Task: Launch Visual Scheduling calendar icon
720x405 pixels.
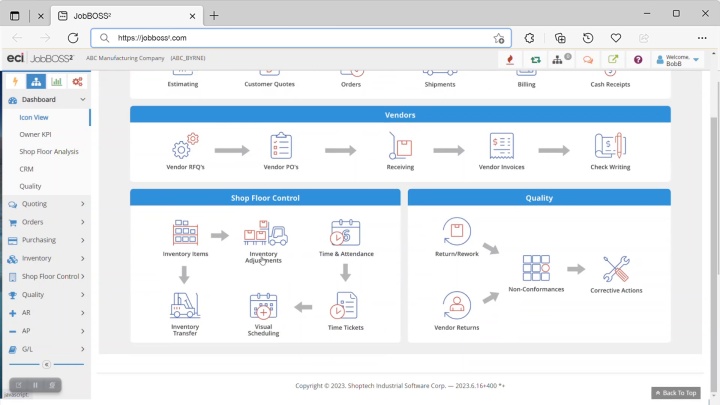Action: pos(263,306)
